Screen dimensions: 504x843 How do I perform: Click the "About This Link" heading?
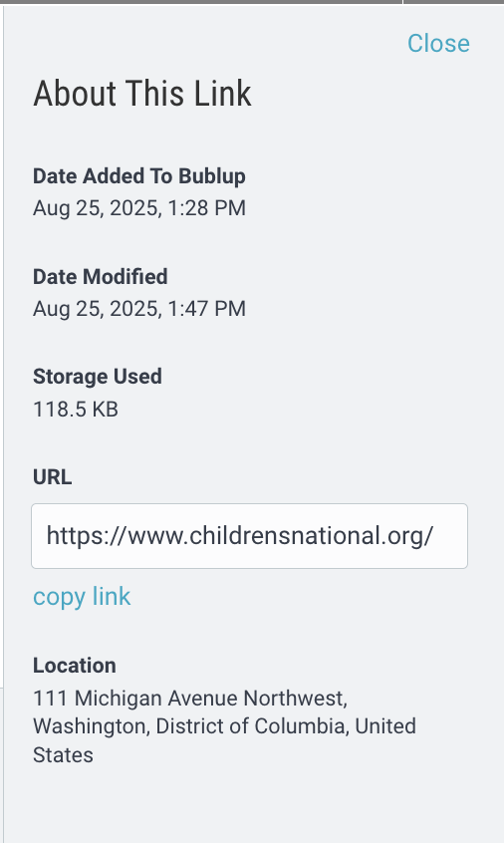coord(141,93)
